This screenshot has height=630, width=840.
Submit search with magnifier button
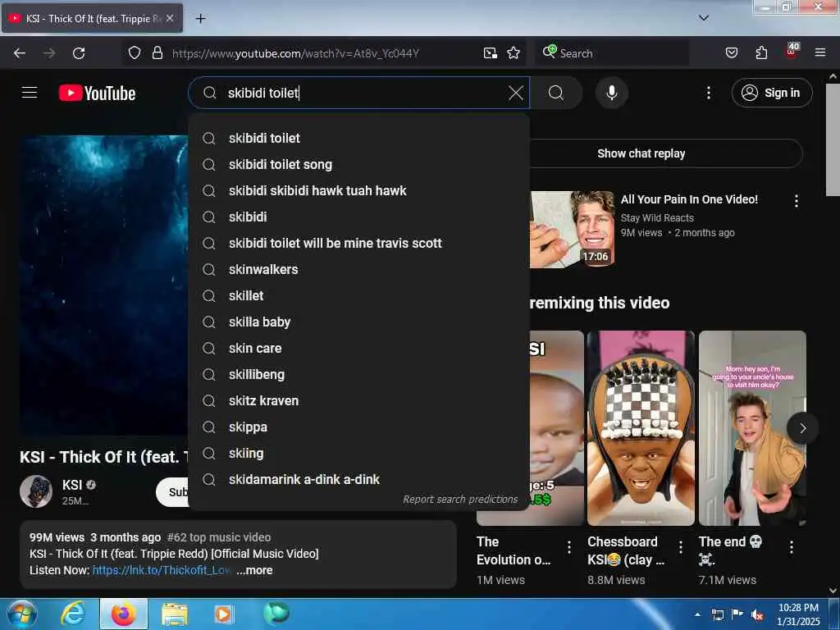556,93
